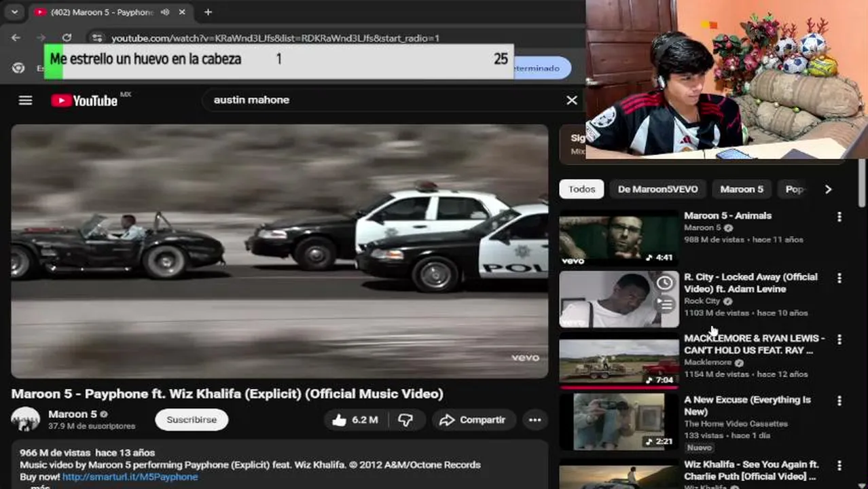Open 'A New Excuse (Everything Is New)' title
Viewport: 868px width, 489px height.
747,405
